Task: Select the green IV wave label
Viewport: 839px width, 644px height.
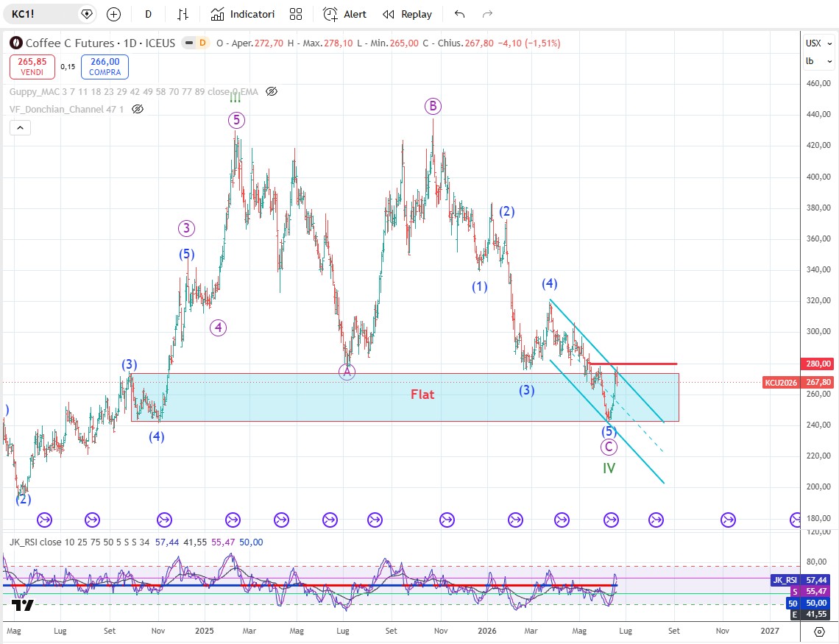Action: pyautogui.click(x=609, y=469)
